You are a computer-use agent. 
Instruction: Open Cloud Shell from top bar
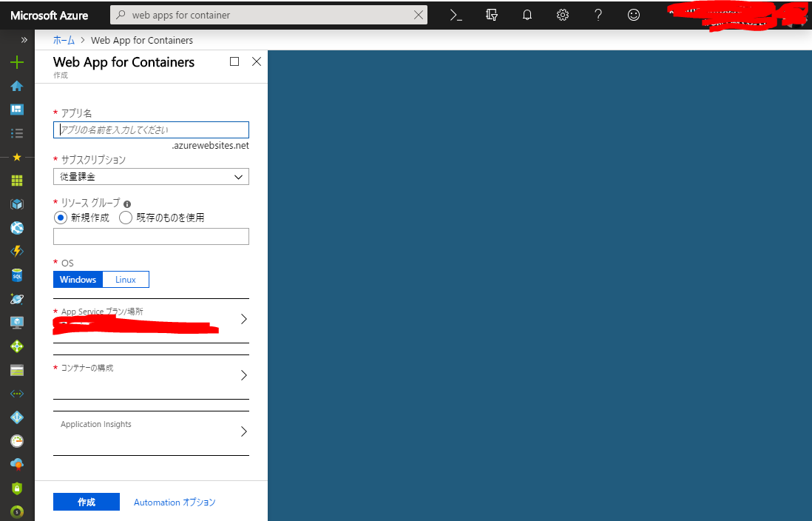tap(456, 15)
